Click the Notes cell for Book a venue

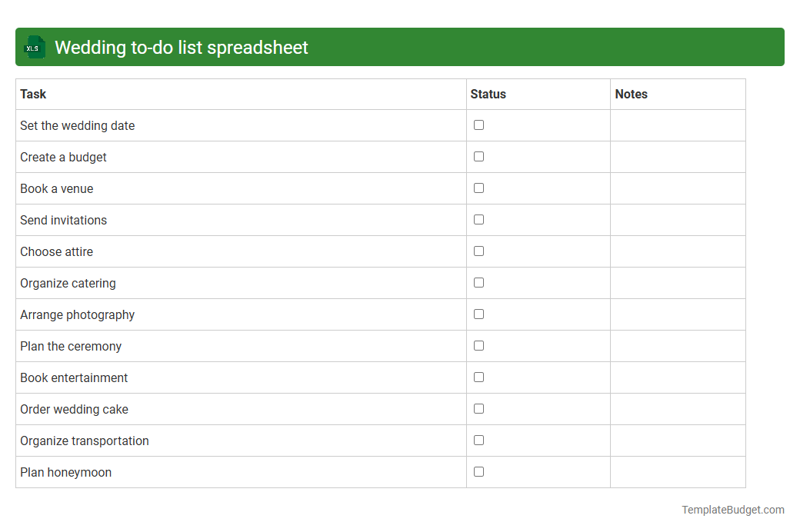pos(677,188)
